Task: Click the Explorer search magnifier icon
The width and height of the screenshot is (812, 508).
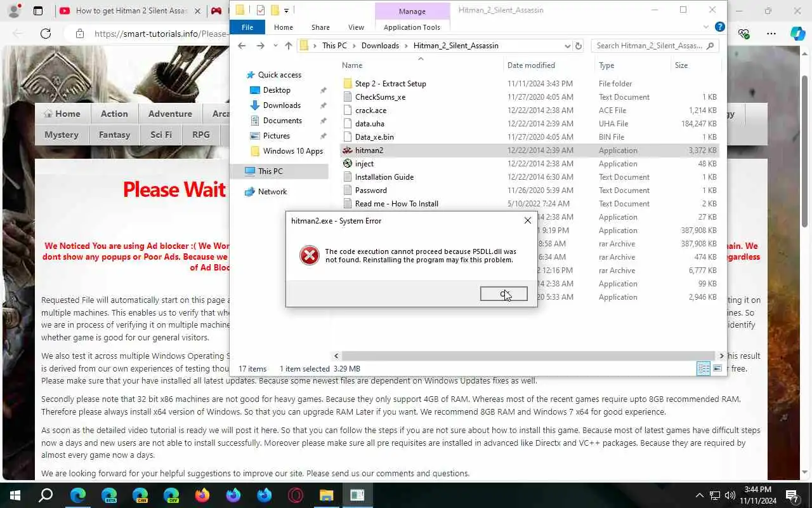Action: [710, 46]
